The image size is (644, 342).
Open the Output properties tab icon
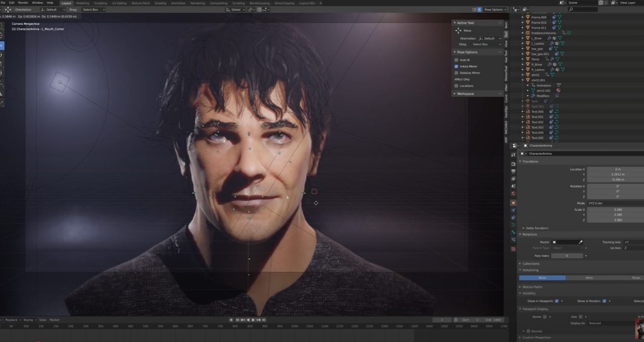[x=513, y=172]
